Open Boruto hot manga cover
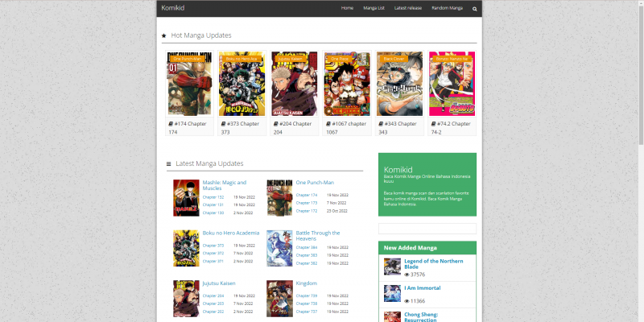 click(452, 84)
